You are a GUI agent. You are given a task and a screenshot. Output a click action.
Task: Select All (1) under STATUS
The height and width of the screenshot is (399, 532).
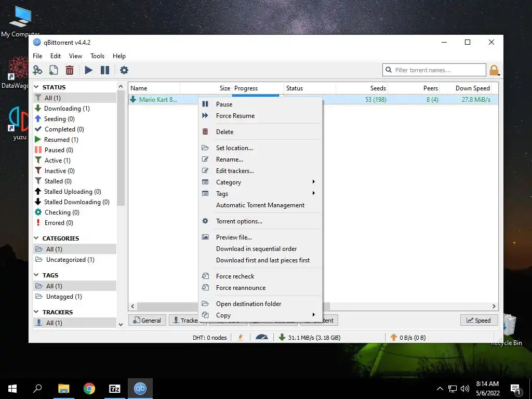pyautogui.click(x=75, y=98)
